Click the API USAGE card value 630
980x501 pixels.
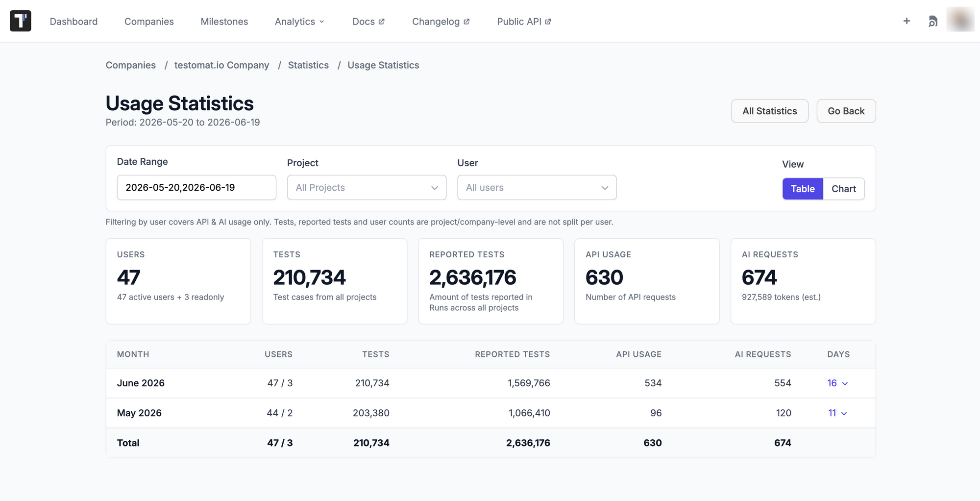[604, 277]
